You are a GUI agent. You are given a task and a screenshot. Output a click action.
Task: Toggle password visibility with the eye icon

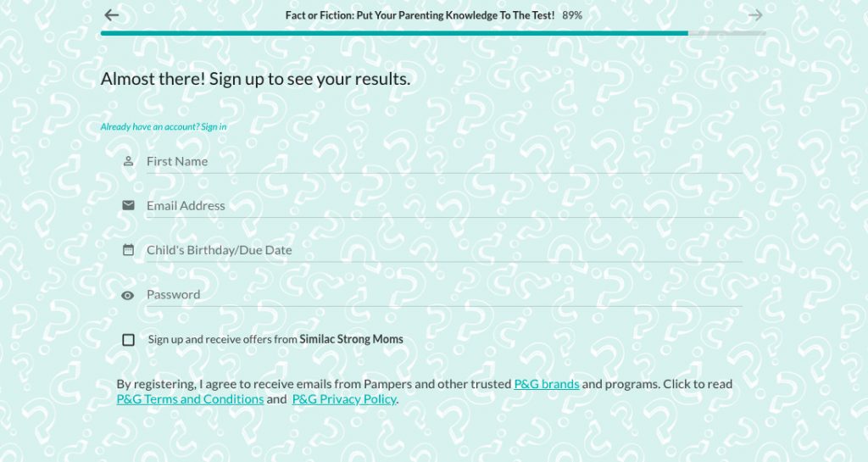pyautogui.click(x=128, y=295)
